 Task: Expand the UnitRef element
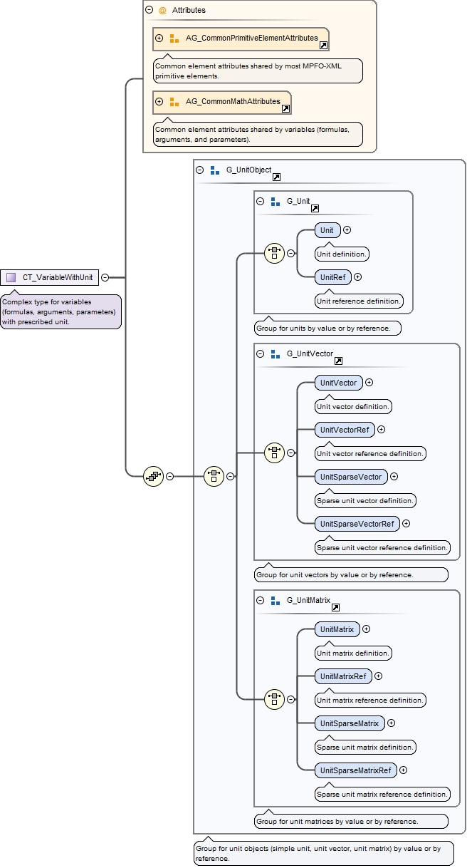358,277
